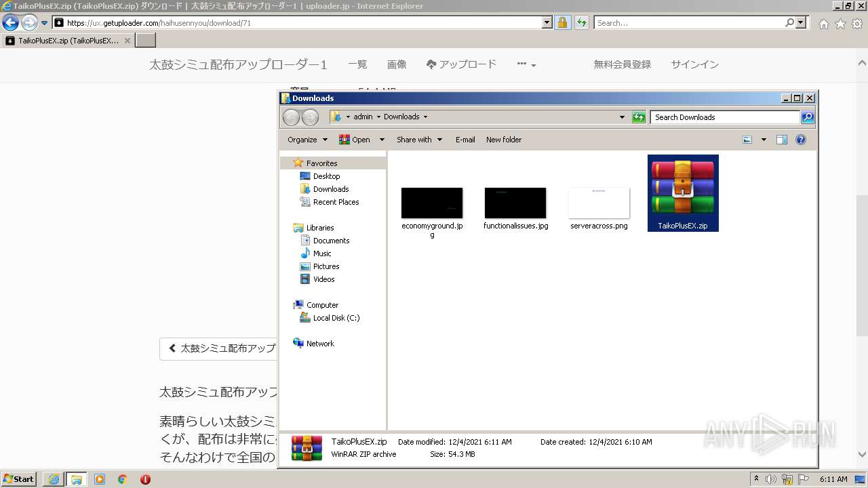
Task: Select Favorites in navigation pane
Action: pos(321,163)
